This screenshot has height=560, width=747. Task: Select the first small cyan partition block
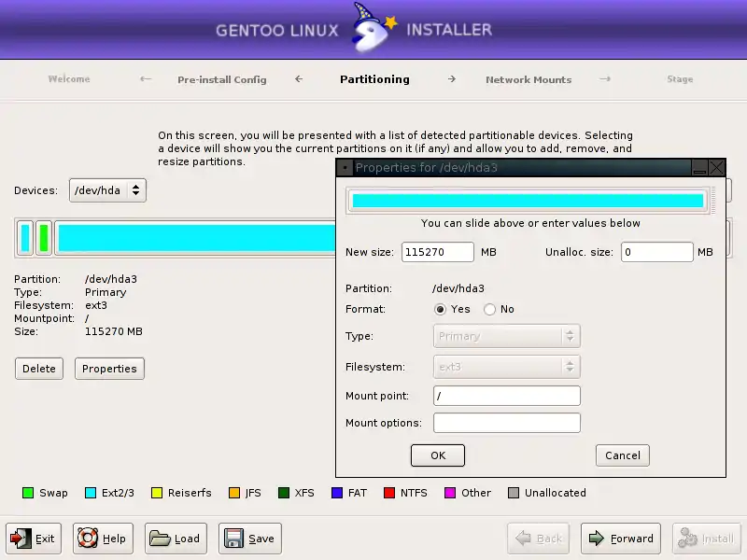pos(25,237)
